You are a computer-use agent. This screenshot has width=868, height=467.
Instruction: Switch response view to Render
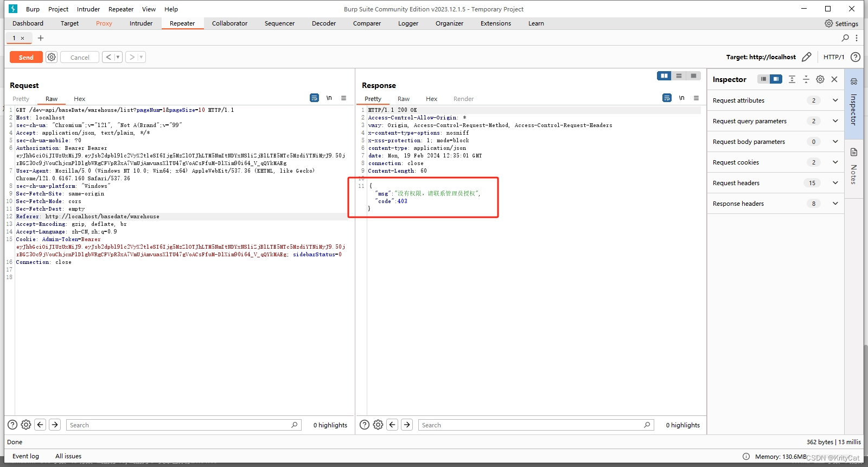[x=464, y=99]
